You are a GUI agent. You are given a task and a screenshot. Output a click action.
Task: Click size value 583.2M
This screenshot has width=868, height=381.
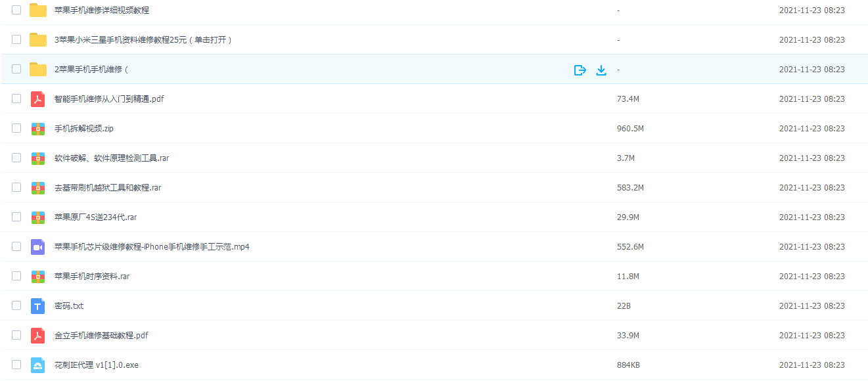[630, 188]
